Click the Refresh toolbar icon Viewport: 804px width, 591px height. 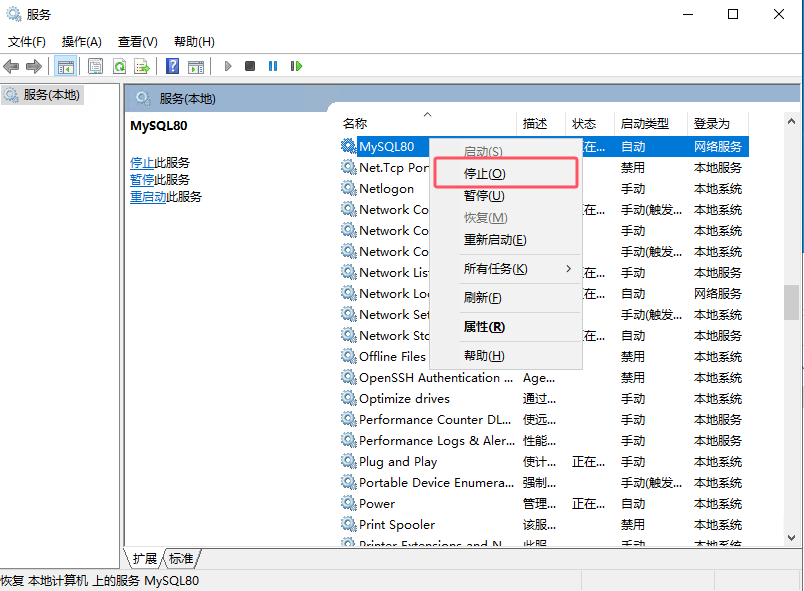tap(119, 66)
